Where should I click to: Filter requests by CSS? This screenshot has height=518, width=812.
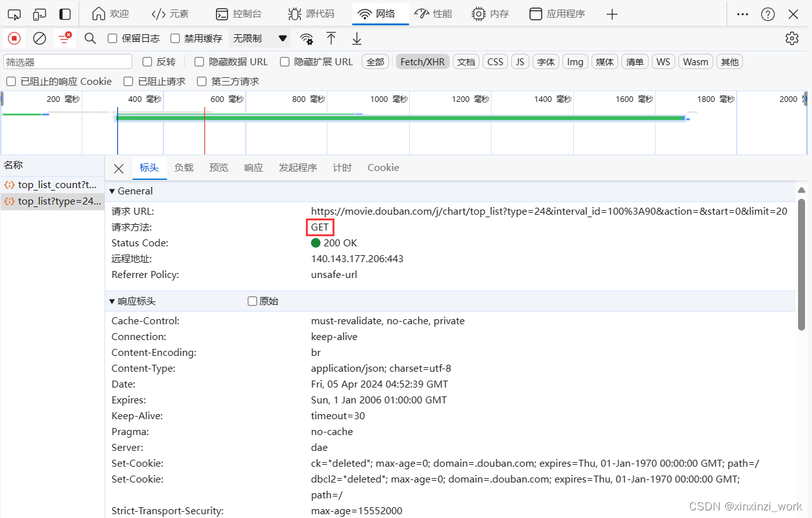pos(495,61)
